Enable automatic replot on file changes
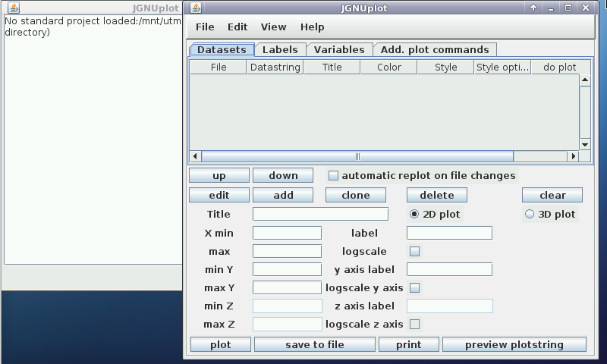Screen dimensions: 607x364 click(x=333, y=176)
